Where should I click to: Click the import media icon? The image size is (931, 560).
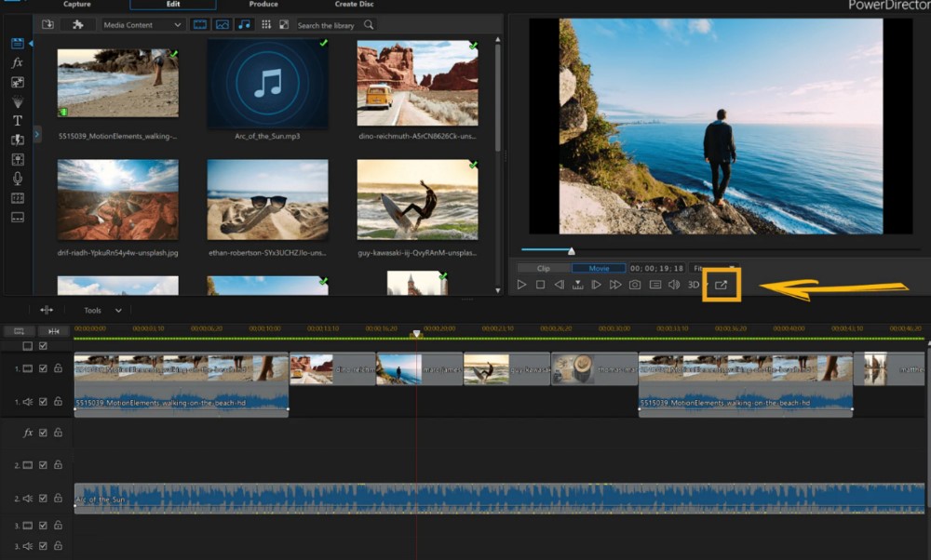point(48,25)
